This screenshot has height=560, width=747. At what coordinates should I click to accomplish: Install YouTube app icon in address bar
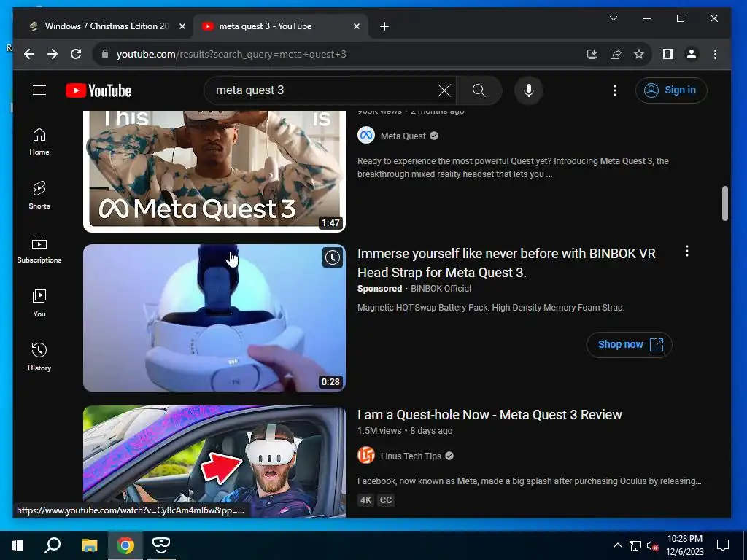pos(592,54)
